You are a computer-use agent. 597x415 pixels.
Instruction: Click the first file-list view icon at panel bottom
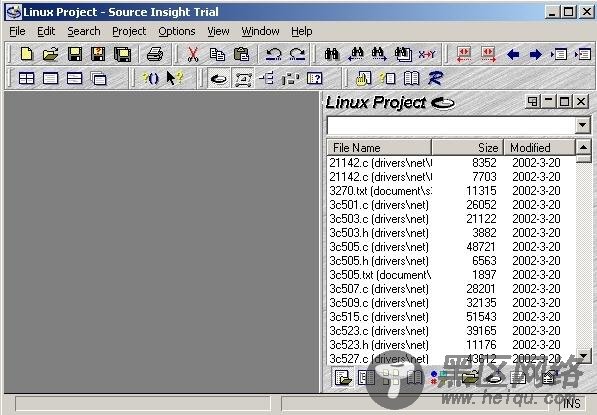[343, 378]
